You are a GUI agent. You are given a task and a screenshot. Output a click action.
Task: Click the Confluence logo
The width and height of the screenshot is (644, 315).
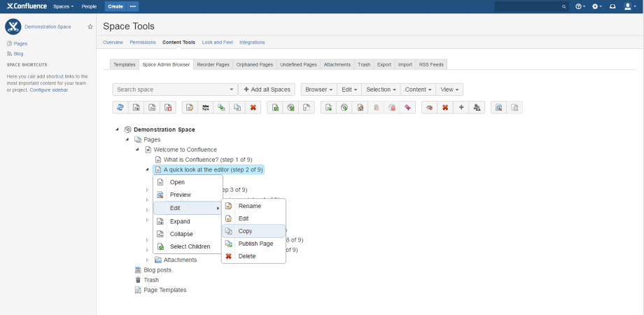tap(26, 6)
